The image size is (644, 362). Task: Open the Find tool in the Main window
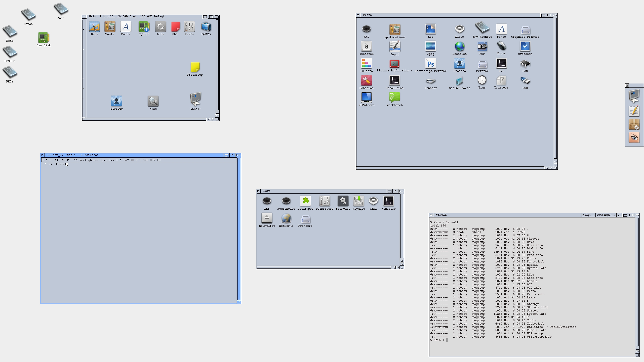tap(153, 101)
